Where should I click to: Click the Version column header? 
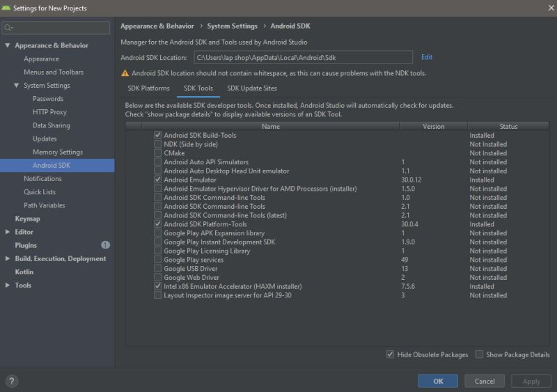[433, 126]
